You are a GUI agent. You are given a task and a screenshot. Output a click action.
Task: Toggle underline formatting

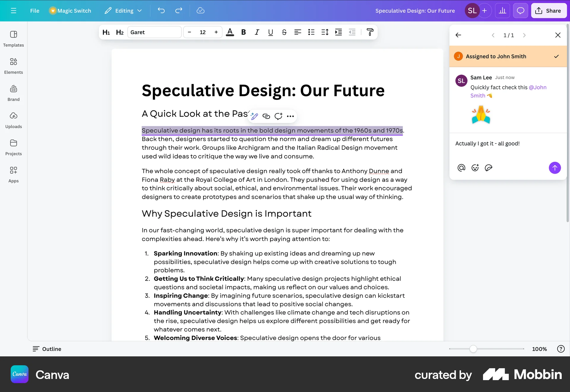point(270,32)
